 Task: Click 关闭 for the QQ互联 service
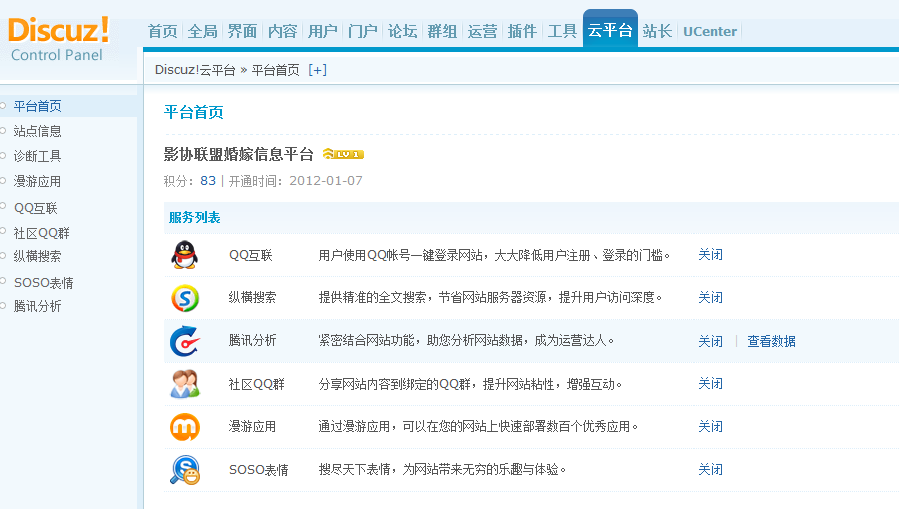point(710,254)
